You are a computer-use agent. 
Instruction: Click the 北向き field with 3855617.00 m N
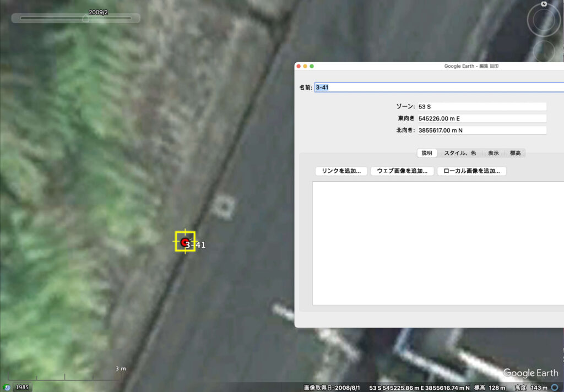tap(482, 130)
